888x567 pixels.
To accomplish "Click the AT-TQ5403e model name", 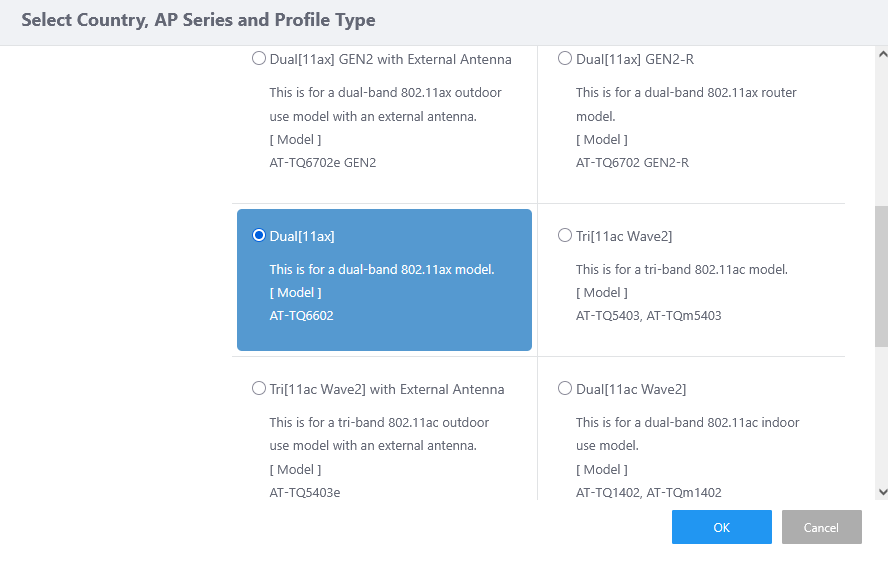I will (305, 492).
